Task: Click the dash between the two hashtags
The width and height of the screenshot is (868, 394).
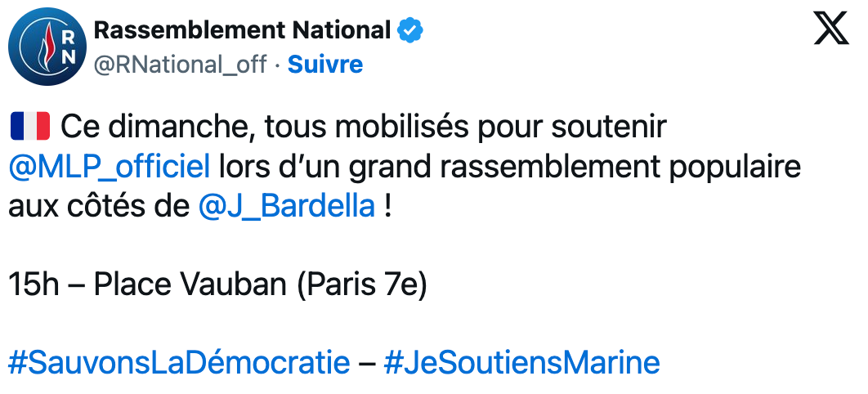Action: [x=366, y=364]
